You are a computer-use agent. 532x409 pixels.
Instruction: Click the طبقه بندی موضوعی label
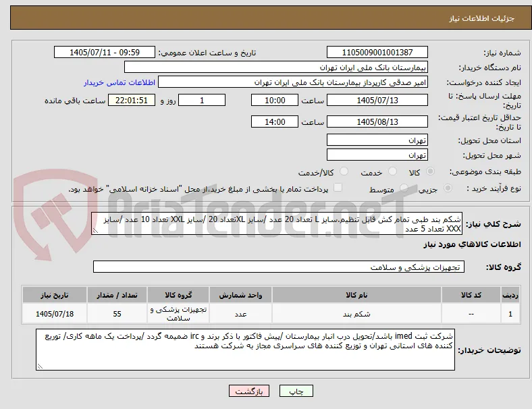click(x=485, y=171)
